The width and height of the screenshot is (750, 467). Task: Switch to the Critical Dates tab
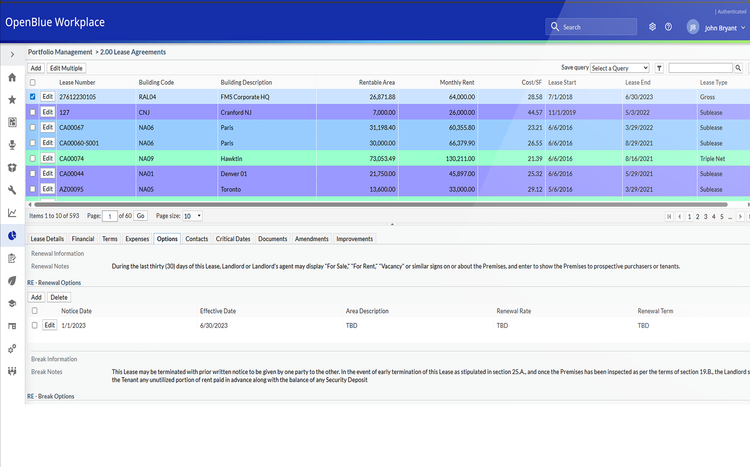tap(233, 239)
